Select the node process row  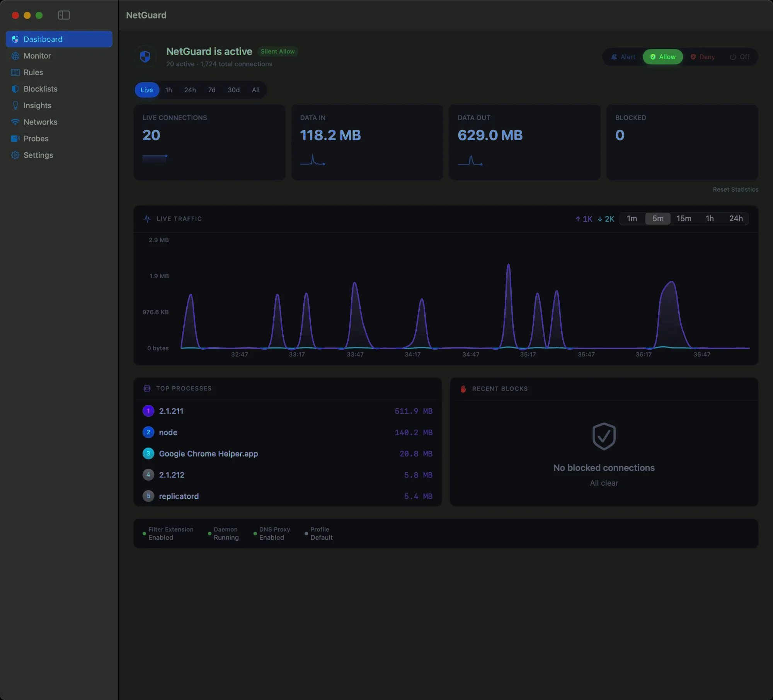[288, 432]
